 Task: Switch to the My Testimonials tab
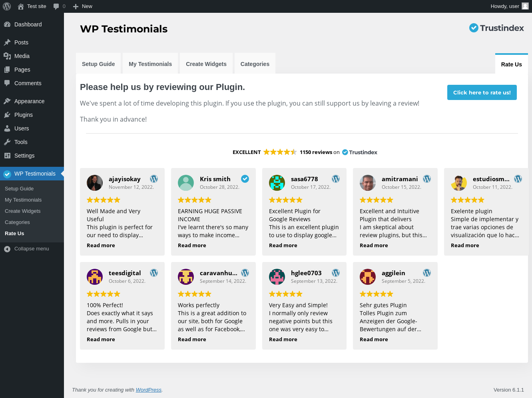[150, 64]
